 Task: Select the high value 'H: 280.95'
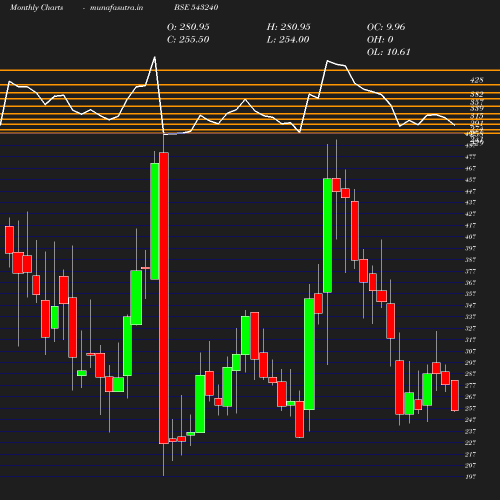point(289,27)
